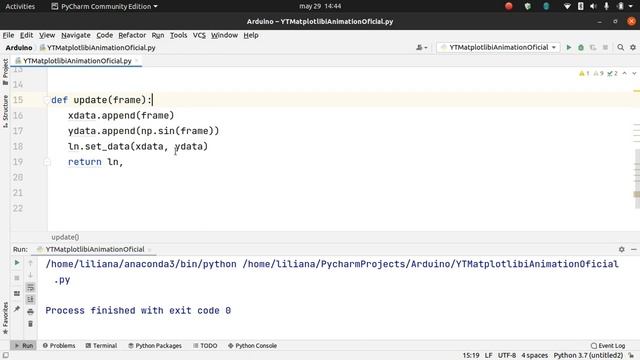Hide the Run tool window
This screenshot has width=640, height=360.
pyautogui.click(x=633, y=249)
